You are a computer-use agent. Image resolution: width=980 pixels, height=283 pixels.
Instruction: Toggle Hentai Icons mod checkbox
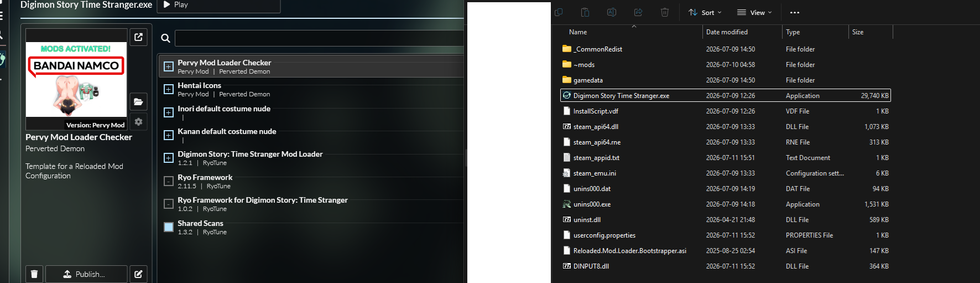click(x=169, y=89)
